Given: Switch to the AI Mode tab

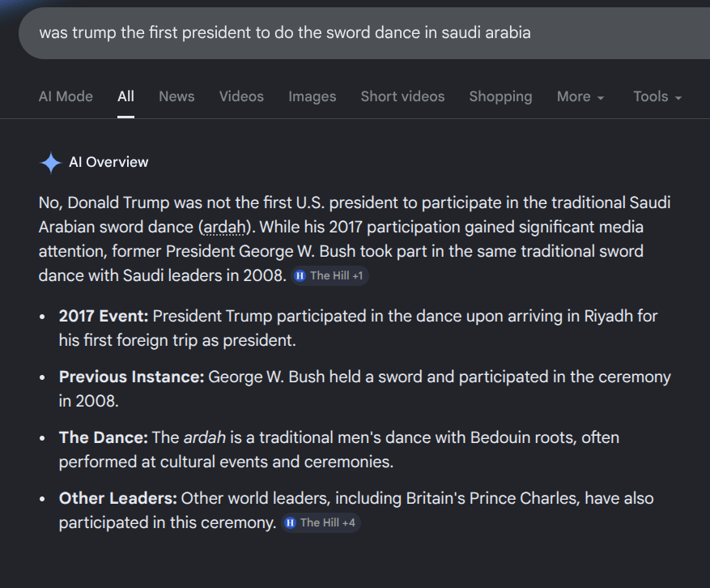Looking at the screenshot, I should coord(66,96).
